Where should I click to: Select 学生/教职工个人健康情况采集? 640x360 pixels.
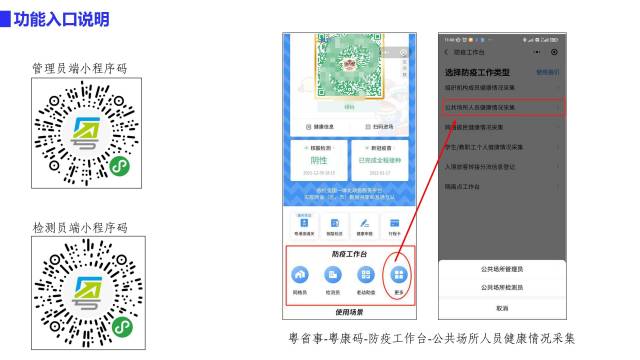pyautogui.click(x=502, y=147)
